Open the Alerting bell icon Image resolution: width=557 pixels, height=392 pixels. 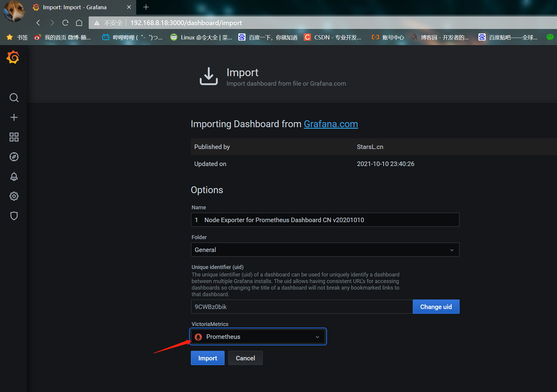(14, 176)
